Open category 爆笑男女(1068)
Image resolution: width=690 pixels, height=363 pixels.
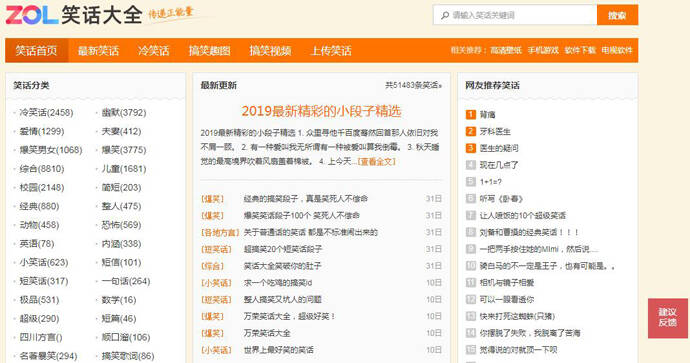tap(51, 150)
